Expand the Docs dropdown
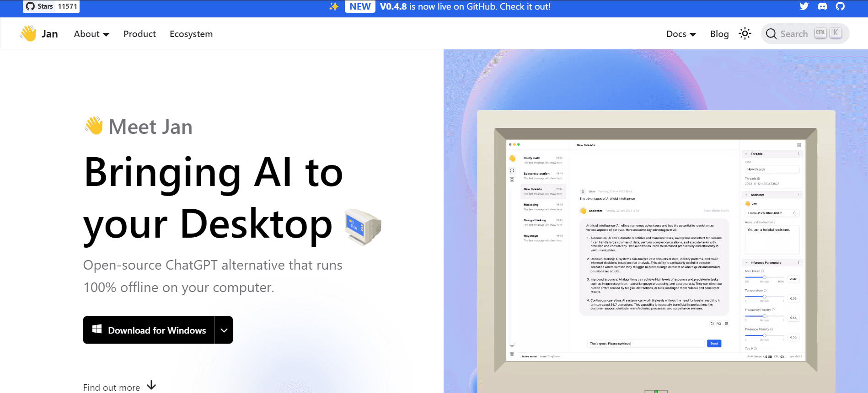The height and width of the screenshot is (393, 868). [681, 34]
